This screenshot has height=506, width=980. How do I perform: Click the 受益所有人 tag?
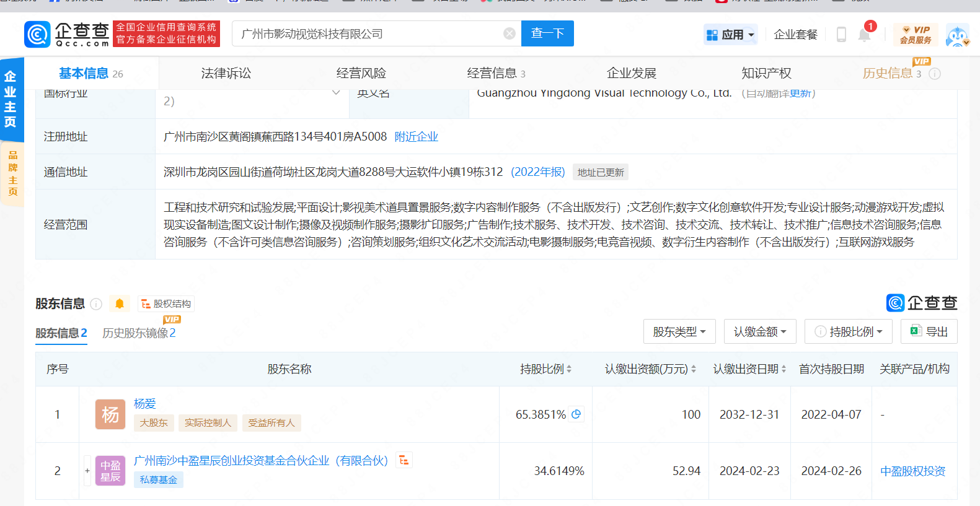(x=271, y=422)
